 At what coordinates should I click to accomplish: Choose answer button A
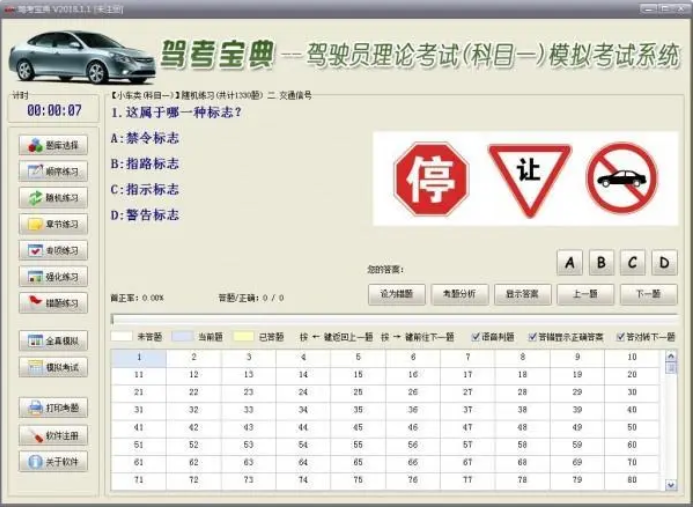click(570, 262)
